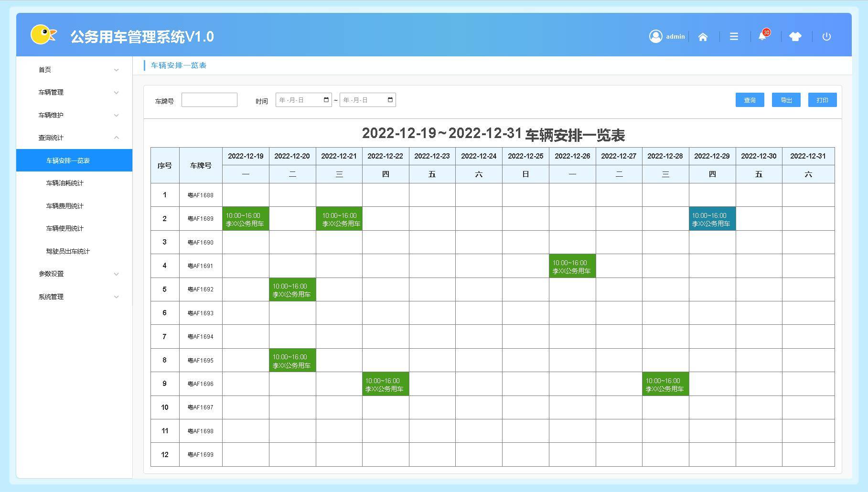Select the blue 2022-12-29 booking block
This screenshot has width=868, height=492.
pos(712,219)
